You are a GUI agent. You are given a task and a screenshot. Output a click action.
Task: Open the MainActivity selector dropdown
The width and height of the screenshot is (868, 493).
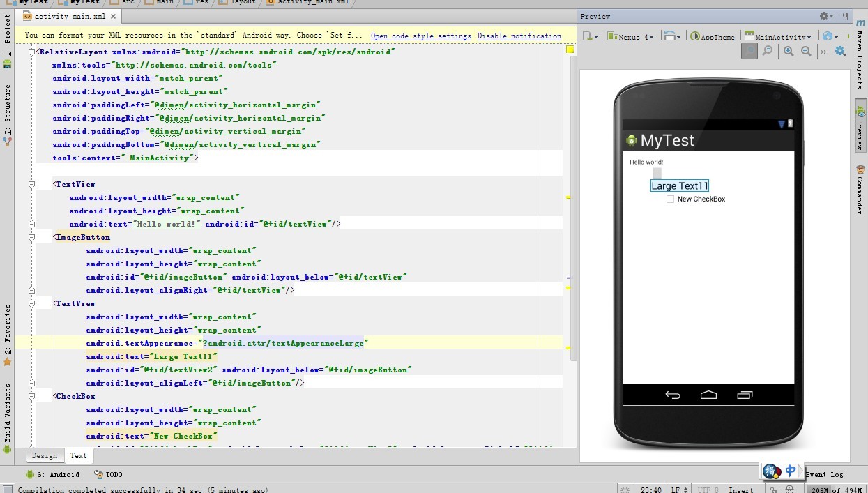click(778, 36)
